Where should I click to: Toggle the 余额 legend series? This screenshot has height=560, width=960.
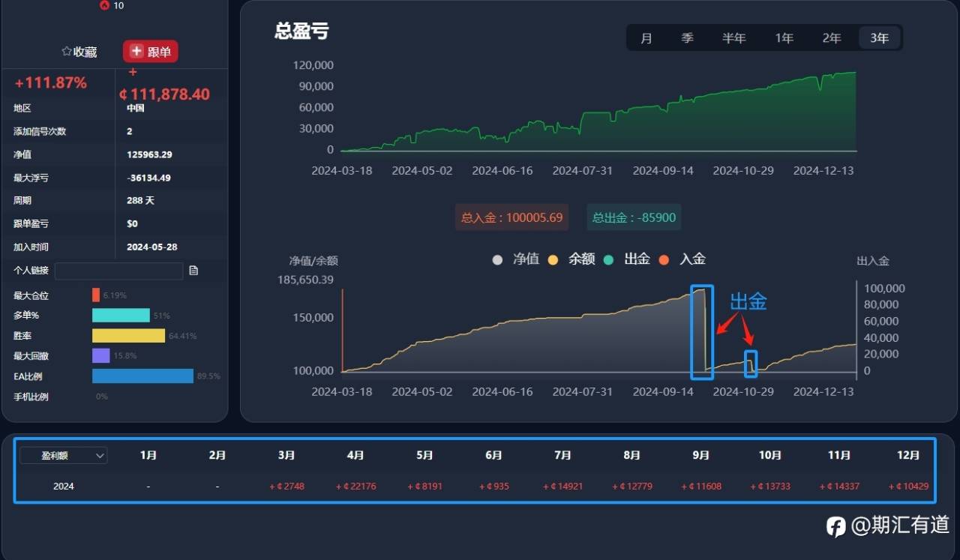[571, 259]
